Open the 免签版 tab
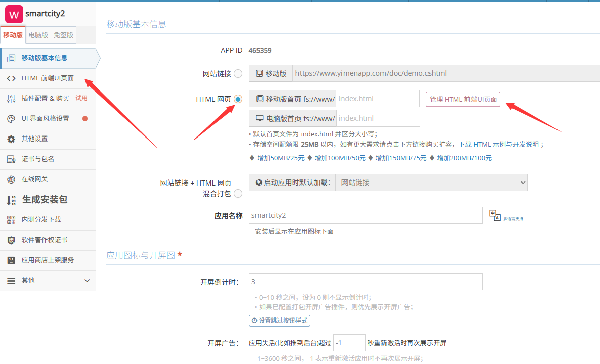The image size is (600, 364). coord(63,34)
